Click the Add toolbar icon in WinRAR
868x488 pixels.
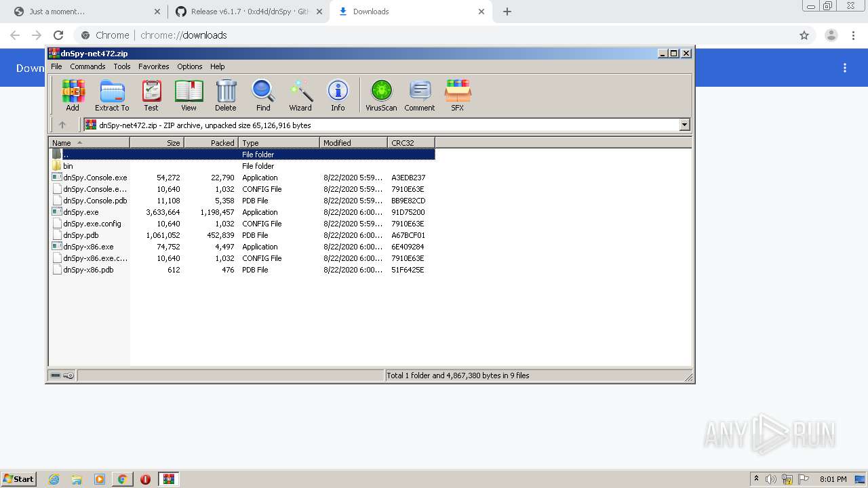[x=73, y=95]
